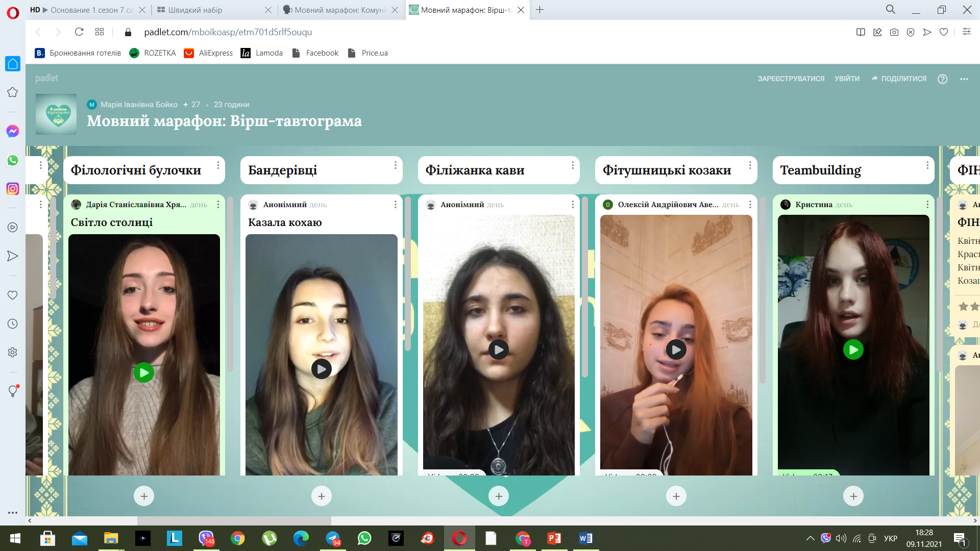Image resolution: width=980 pixels, height=551 pixels.
Task: Open options menu for Філіжанка кави column
Action: [573, 165]
